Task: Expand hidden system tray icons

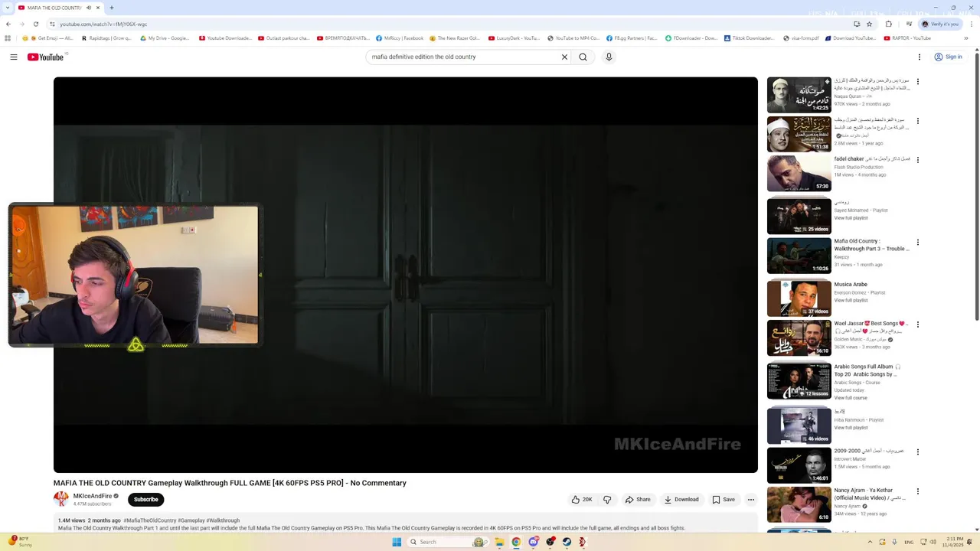Action: coord(871,542)
